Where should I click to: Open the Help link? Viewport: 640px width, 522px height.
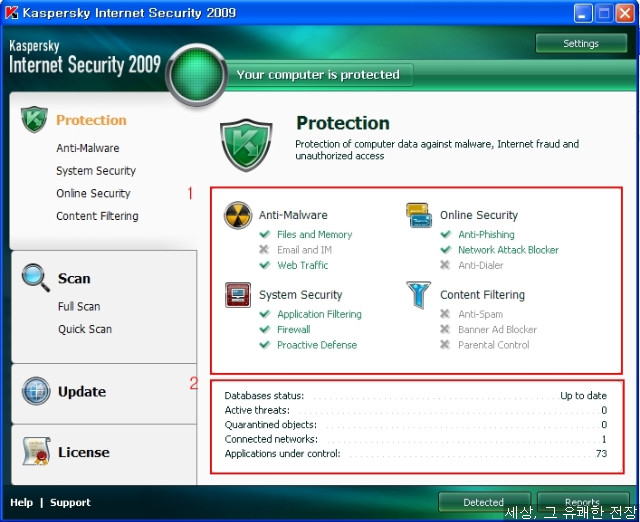21,502
